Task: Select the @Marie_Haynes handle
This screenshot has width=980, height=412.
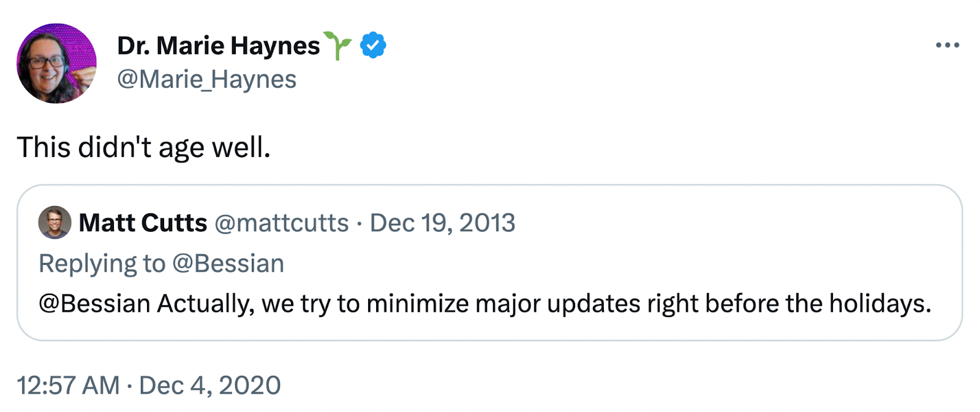Action: [206, 78]
